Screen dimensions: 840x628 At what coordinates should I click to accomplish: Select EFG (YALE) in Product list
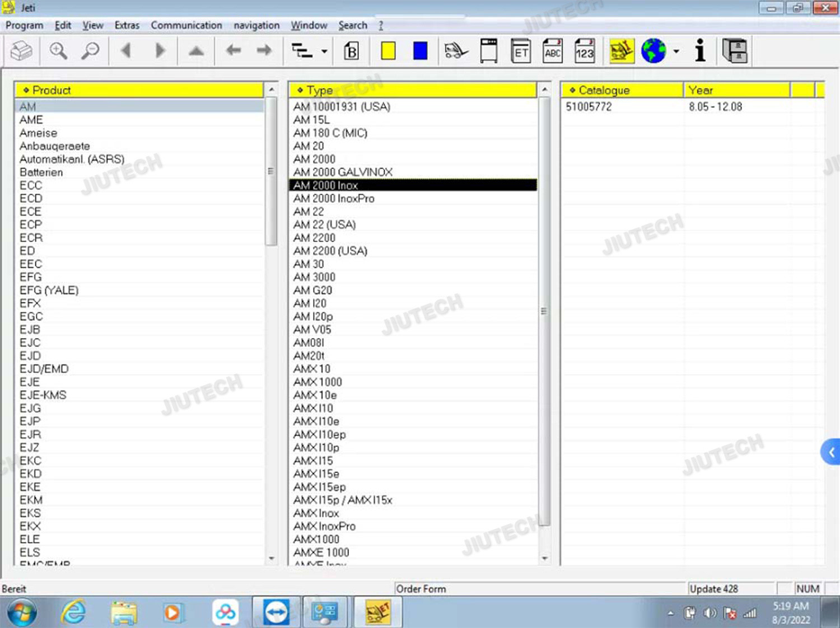point(139,290)
